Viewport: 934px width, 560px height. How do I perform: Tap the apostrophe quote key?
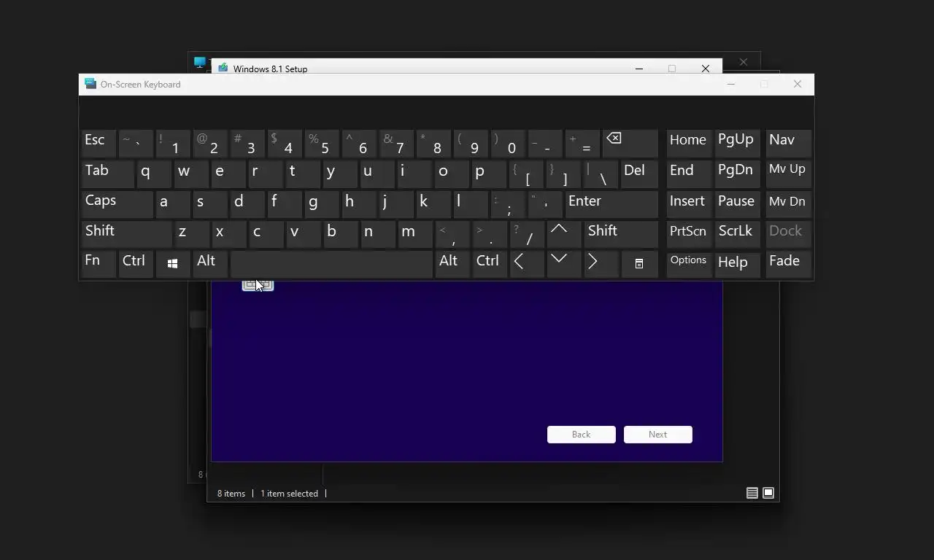point(544,203)
